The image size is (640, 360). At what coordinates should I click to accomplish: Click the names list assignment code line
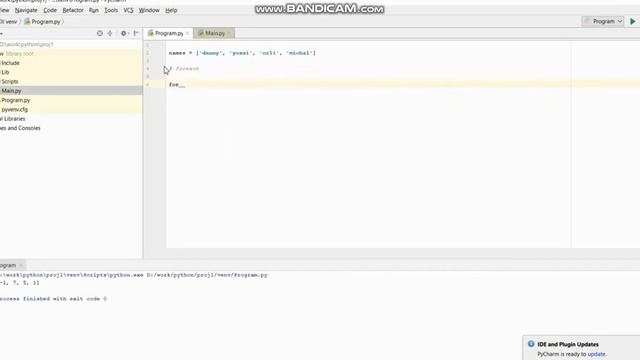[242, 53]
